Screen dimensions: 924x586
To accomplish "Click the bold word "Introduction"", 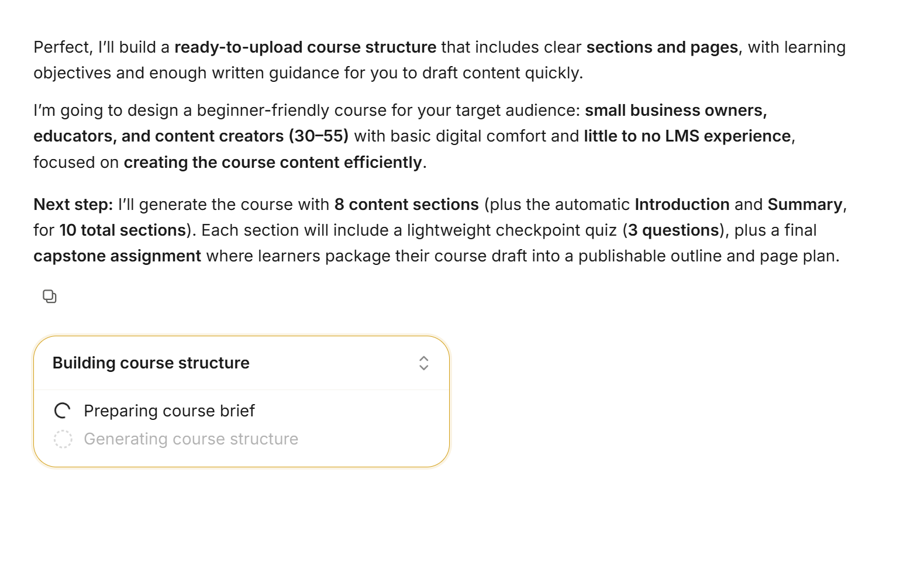I will 682,205.
